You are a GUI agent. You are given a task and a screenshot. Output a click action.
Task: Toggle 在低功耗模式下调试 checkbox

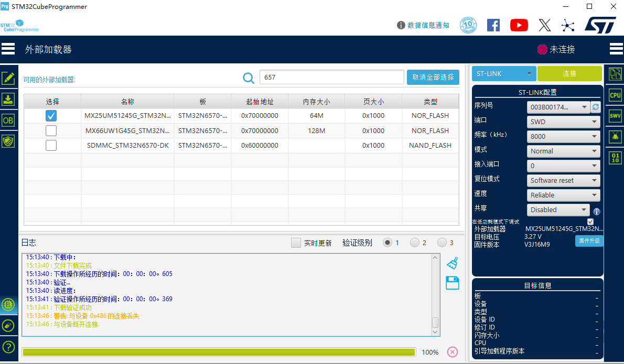(x=590, y=222)
